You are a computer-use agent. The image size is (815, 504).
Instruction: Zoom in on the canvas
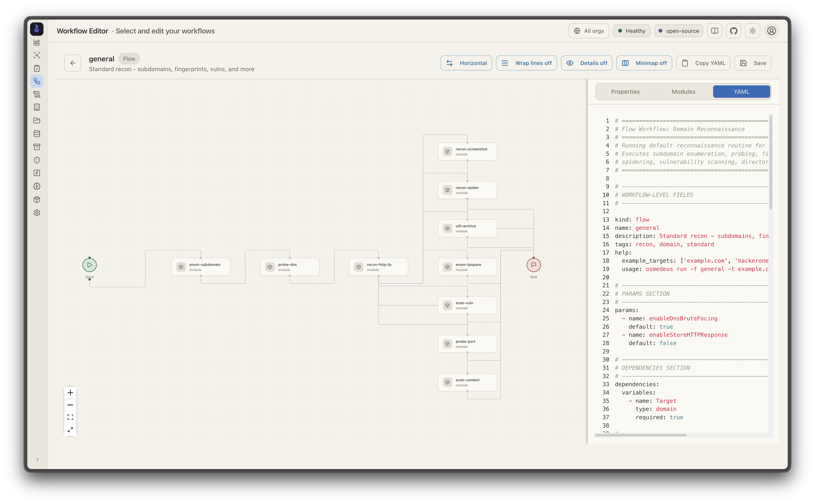(x=70, y=393)
